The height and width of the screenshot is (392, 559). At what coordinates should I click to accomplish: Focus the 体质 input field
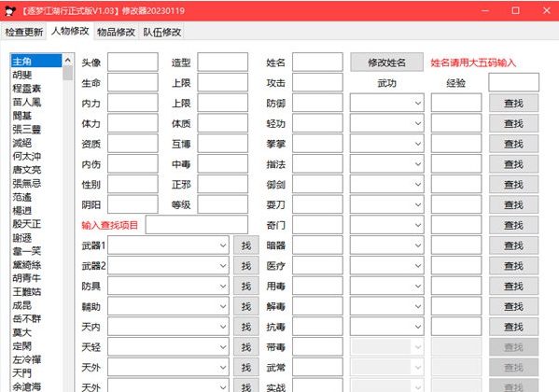[223, 123]
